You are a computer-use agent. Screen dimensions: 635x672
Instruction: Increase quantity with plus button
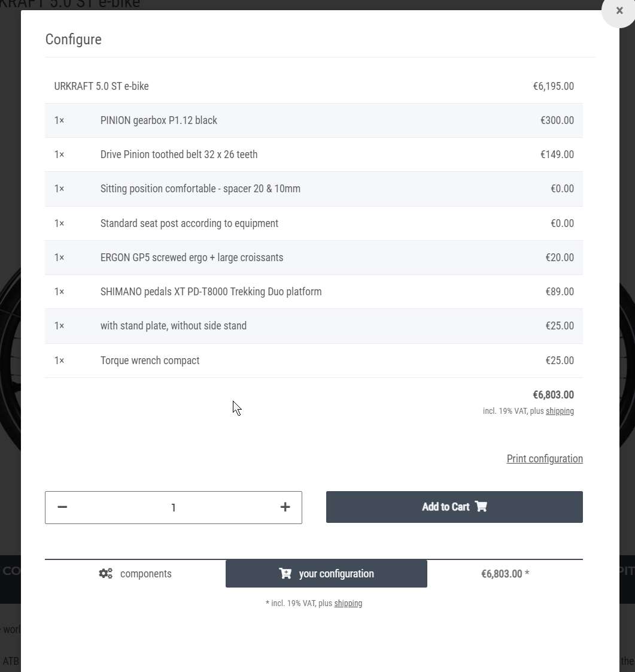click(285, 507)
